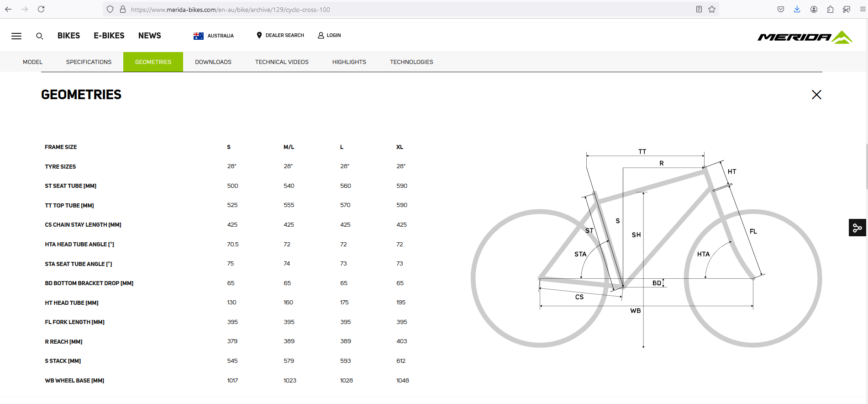
Task: Open the Dealer Search link
Action: pos(280,35)
